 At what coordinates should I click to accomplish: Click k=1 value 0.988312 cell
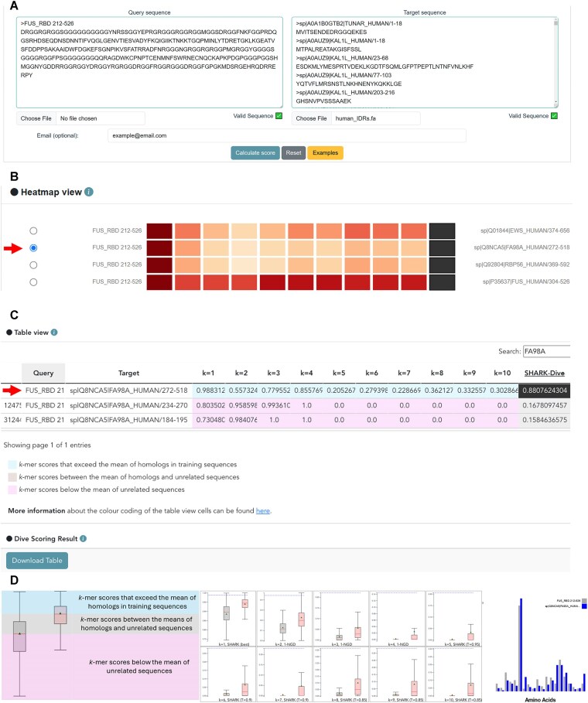[209, 391]
